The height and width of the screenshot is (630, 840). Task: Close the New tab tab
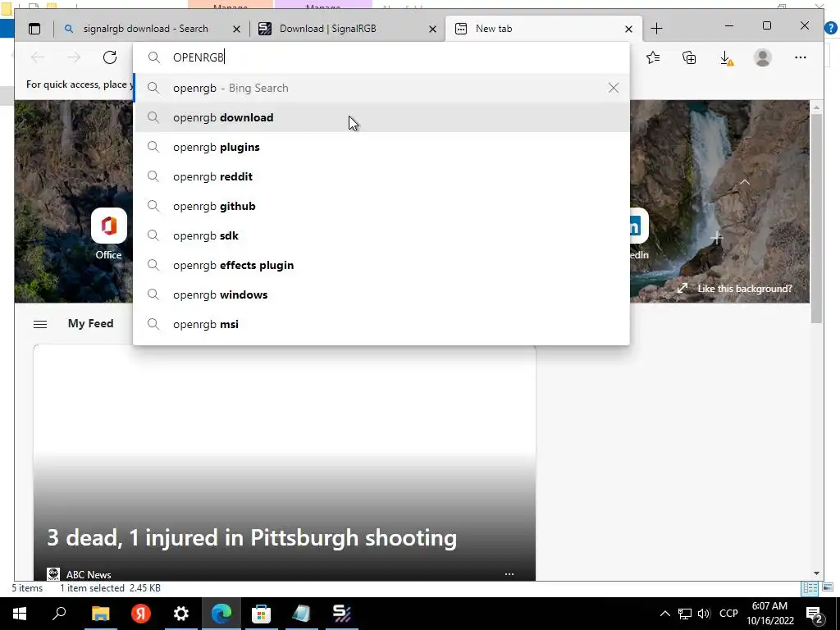628,29
